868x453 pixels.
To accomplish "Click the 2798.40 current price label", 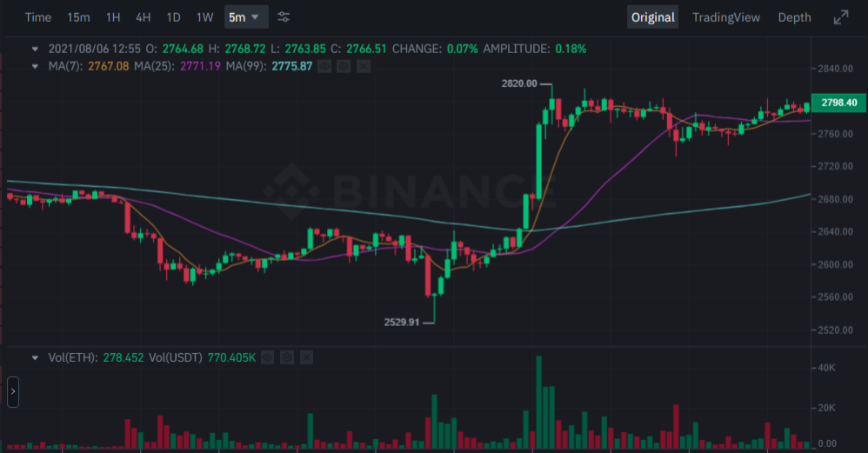I will point(838,103).
